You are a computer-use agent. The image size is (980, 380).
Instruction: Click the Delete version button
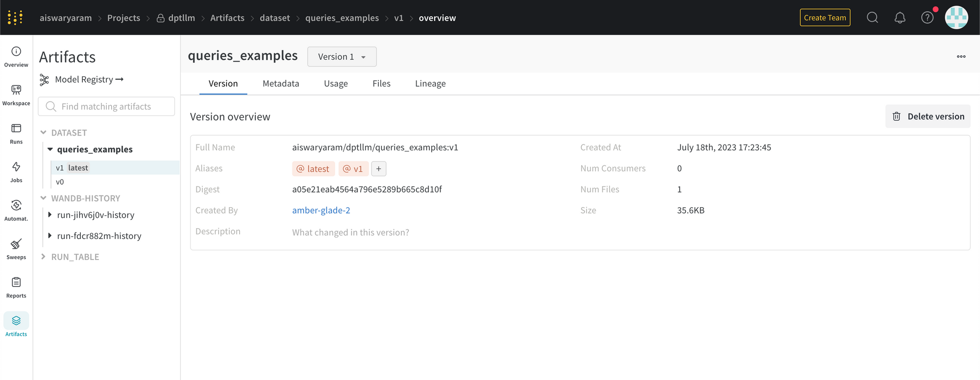tap(928, 117)
